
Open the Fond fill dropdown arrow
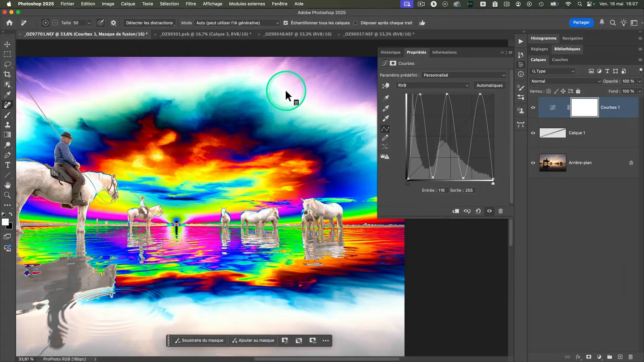640,91
